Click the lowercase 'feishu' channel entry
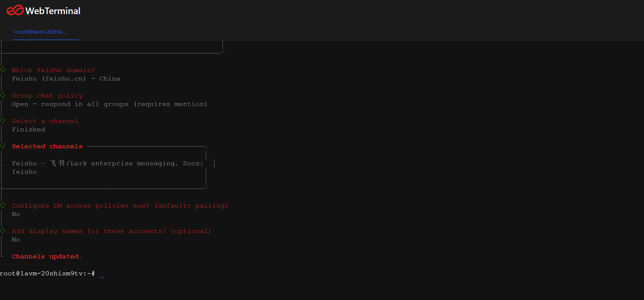 [x=24, y=172]
